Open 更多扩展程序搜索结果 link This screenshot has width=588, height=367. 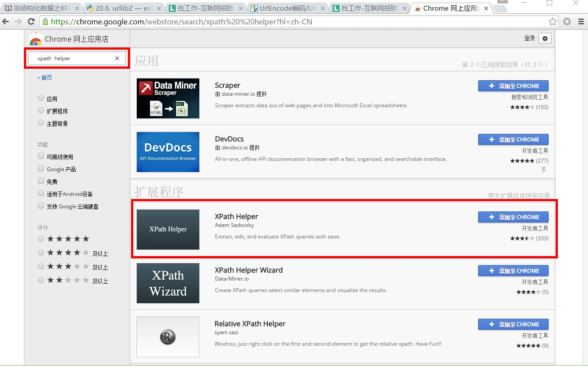pos(518,195)
